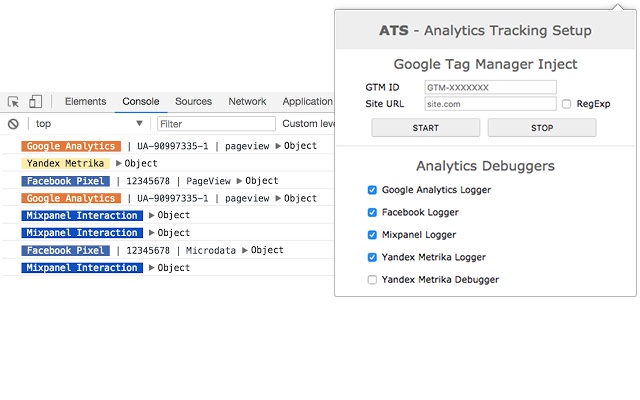Click Analytics Debuggers heading
The image size is (640, 400).
tap(485, 166)
